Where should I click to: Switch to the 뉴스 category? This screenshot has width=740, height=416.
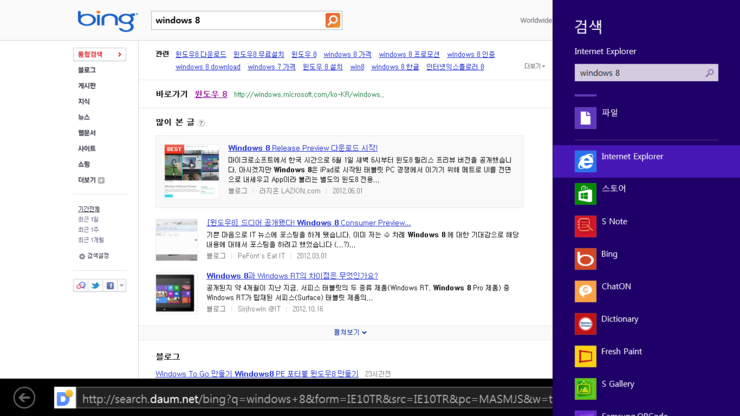(84, 117)
